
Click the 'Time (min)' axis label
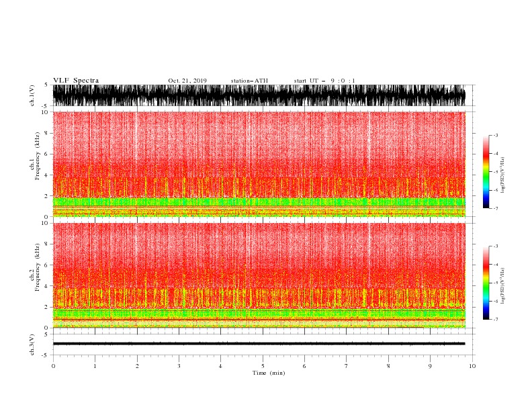[x=269, y=373]
